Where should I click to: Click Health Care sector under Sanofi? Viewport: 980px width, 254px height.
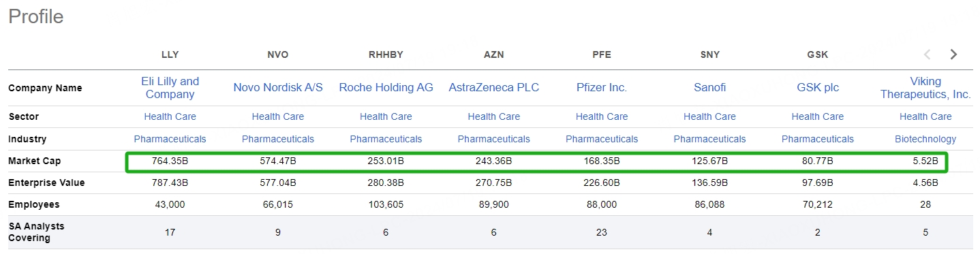709,116
